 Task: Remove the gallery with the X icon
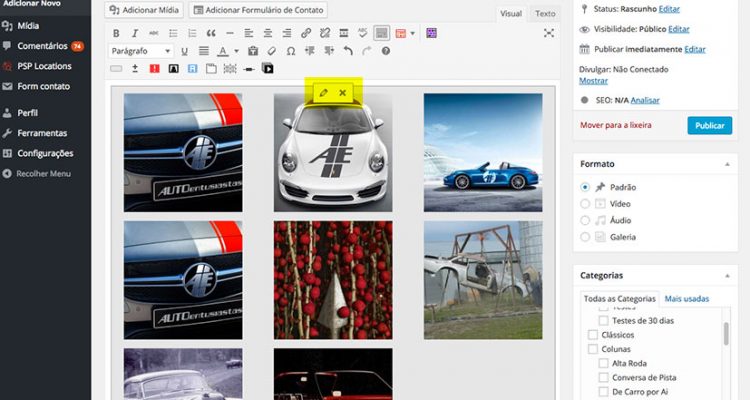click(342, 92)
